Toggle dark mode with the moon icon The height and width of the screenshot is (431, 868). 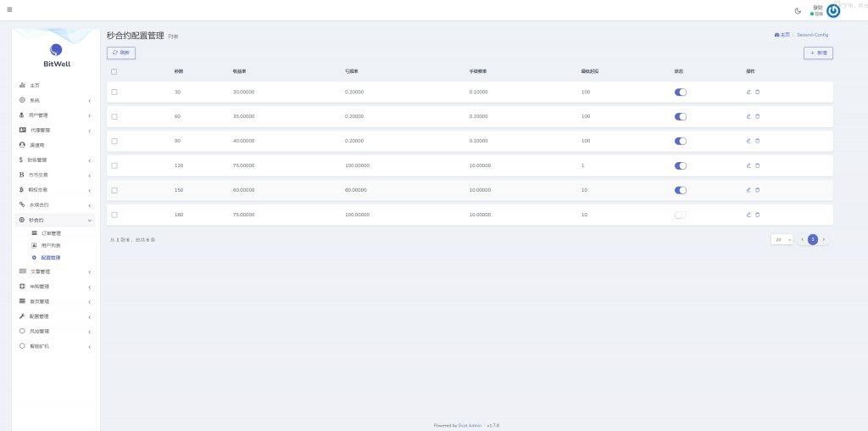[798, 11]
